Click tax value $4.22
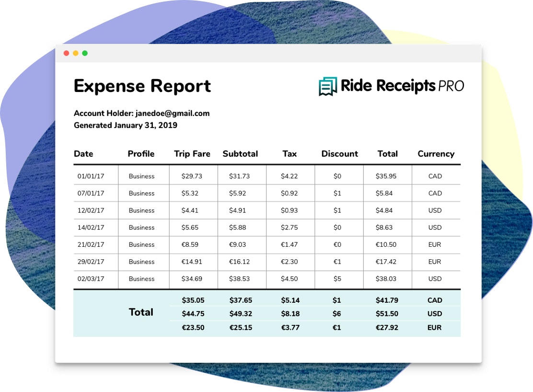This screenshot has width=533, height=392. [x=290, y=176]
